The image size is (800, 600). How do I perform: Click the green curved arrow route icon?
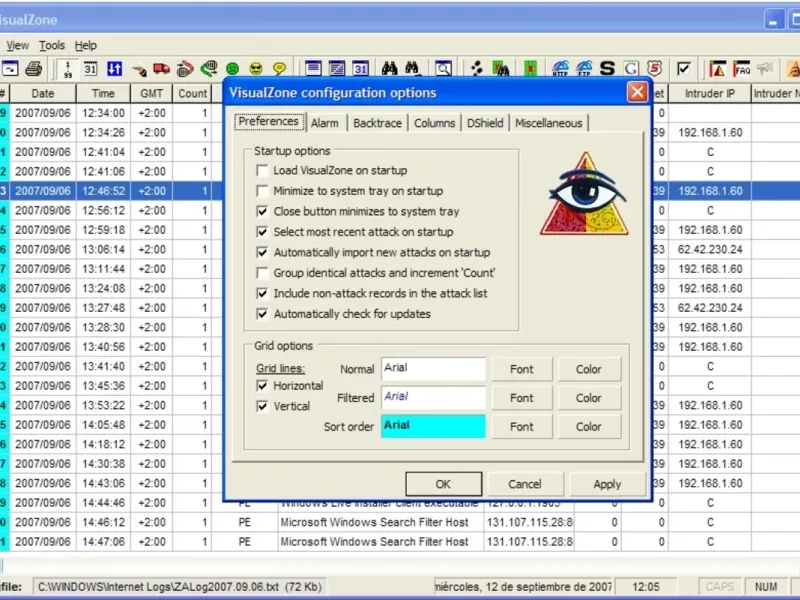pyautogui.click(x=209, y=68)
